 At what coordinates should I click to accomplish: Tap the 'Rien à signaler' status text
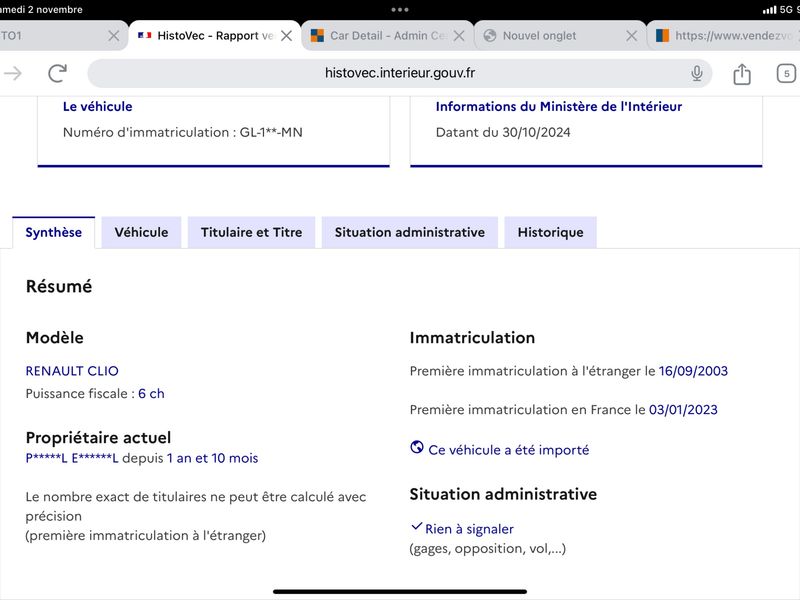(469, 529)
